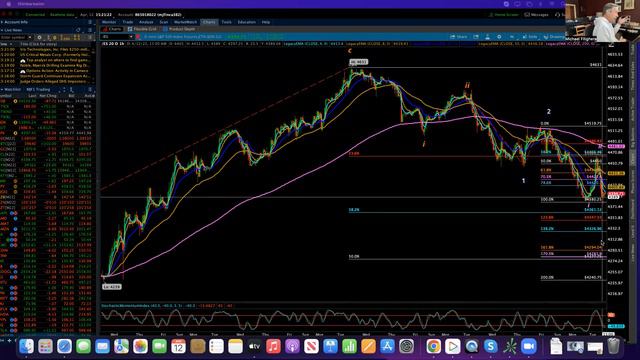Open the Account Info panel menu icon
Screen dimensions: 640x360
tap(90, 22)
